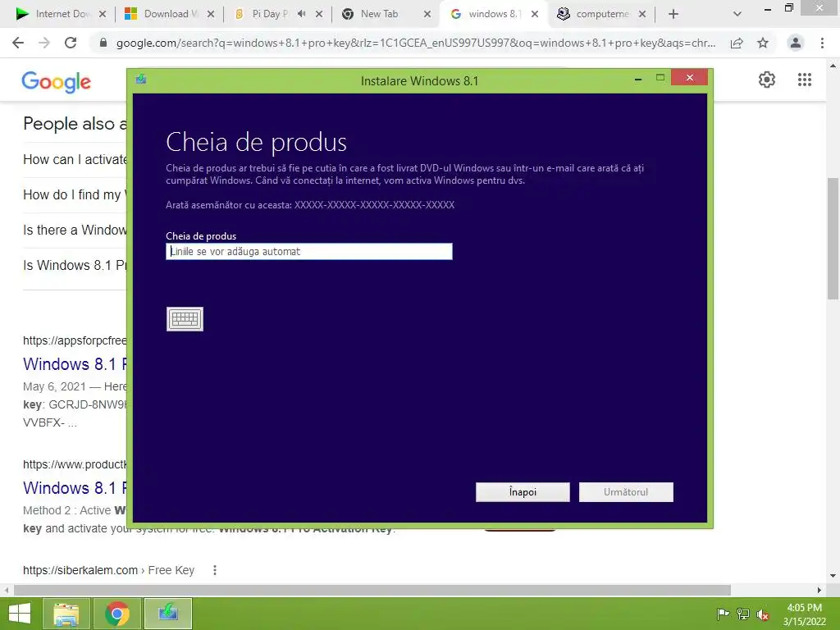Expand 'How can I activate' question
The height and width of the screenshot is (630, 840).
pos(75,160)
